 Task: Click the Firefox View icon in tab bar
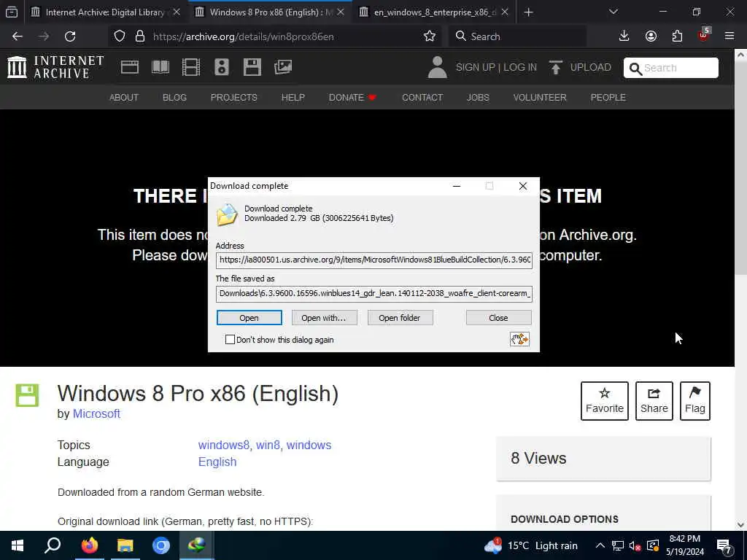pos(12,12)
